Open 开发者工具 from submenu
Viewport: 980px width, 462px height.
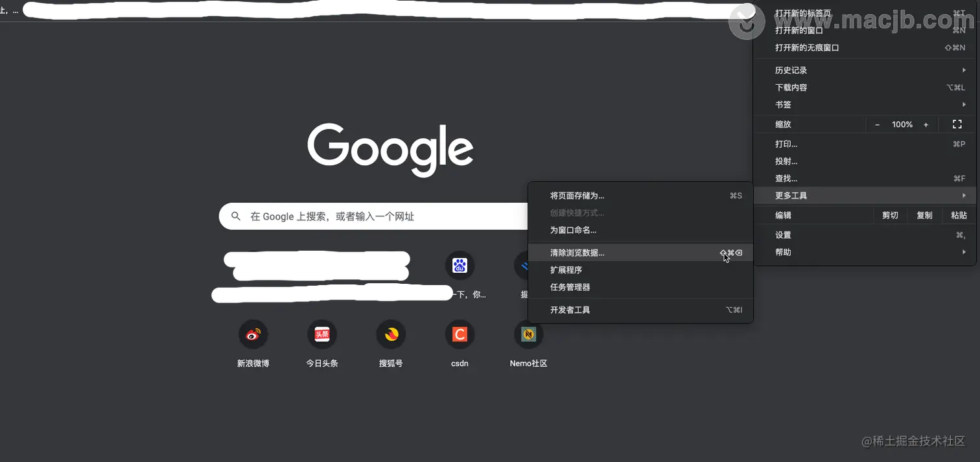tap(640, 310)
